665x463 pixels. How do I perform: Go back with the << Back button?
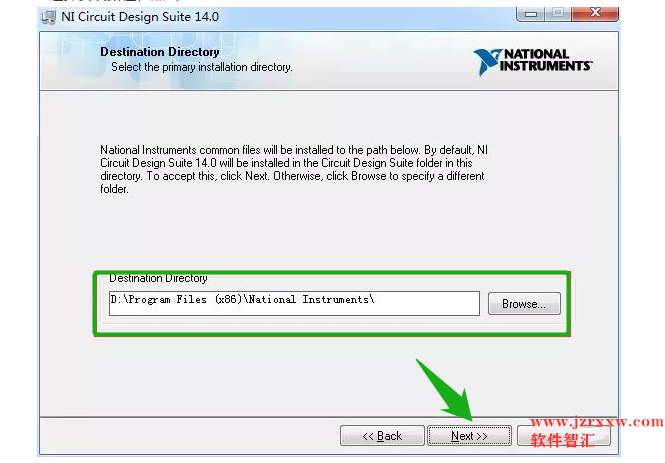pyautogui.click(x=382, y=435)
